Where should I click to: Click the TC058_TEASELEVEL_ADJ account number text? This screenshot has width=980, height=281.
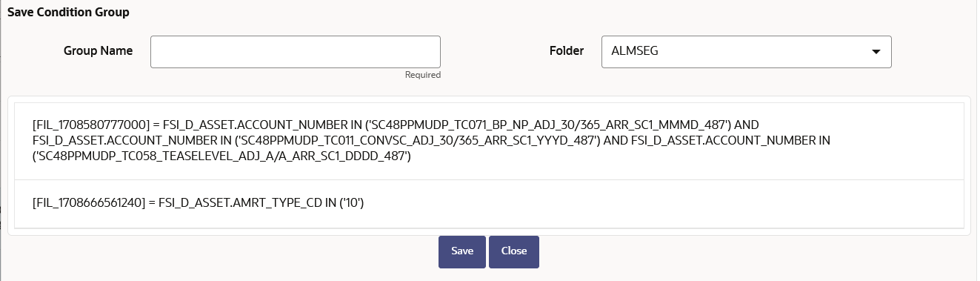221,157
